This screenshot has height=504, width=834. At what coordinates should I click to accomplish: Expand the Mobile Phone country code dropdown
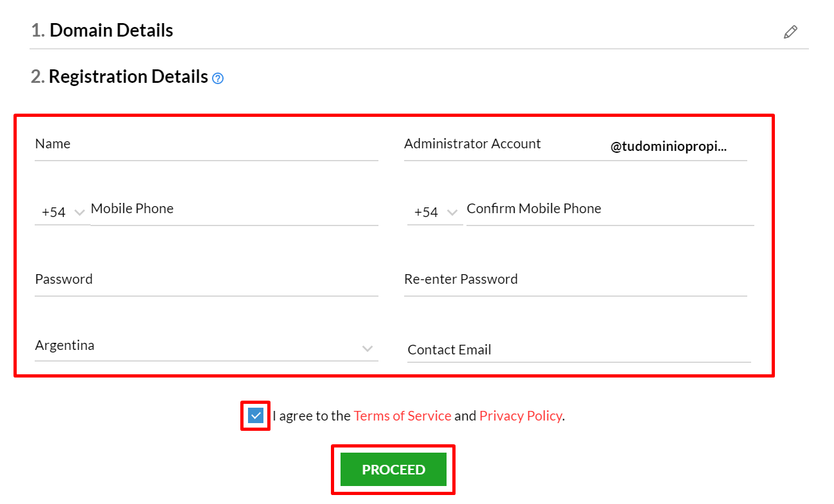pyautogui.click(x=63, y=212)
